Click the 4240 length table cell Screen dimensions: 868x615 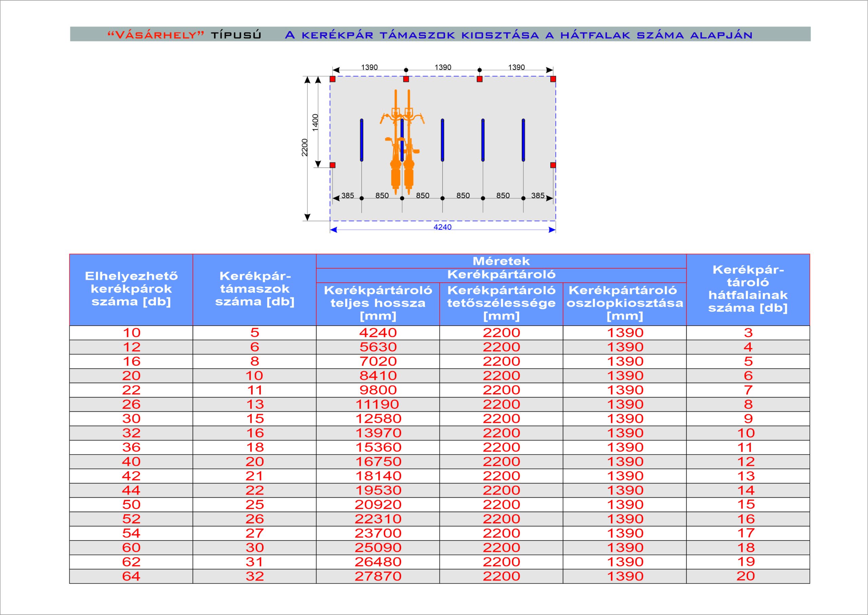[378, 332]
